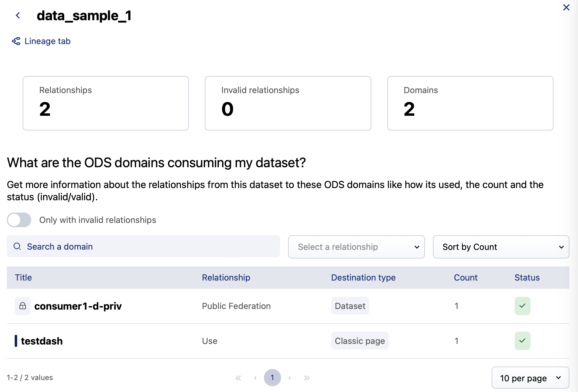This screenshot has height=392, width=578.
Task: Click the lock icon next to consumer1-d-priv
Action: [23, 306]
